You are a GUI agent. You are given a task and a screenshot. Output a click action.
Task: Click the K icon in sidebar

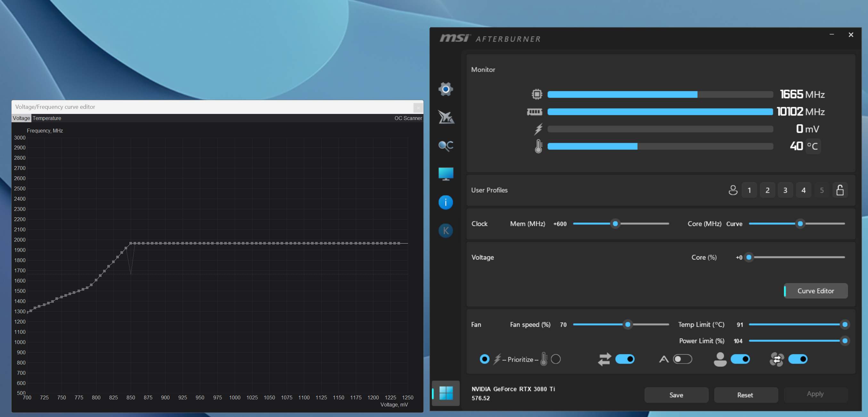446,230
